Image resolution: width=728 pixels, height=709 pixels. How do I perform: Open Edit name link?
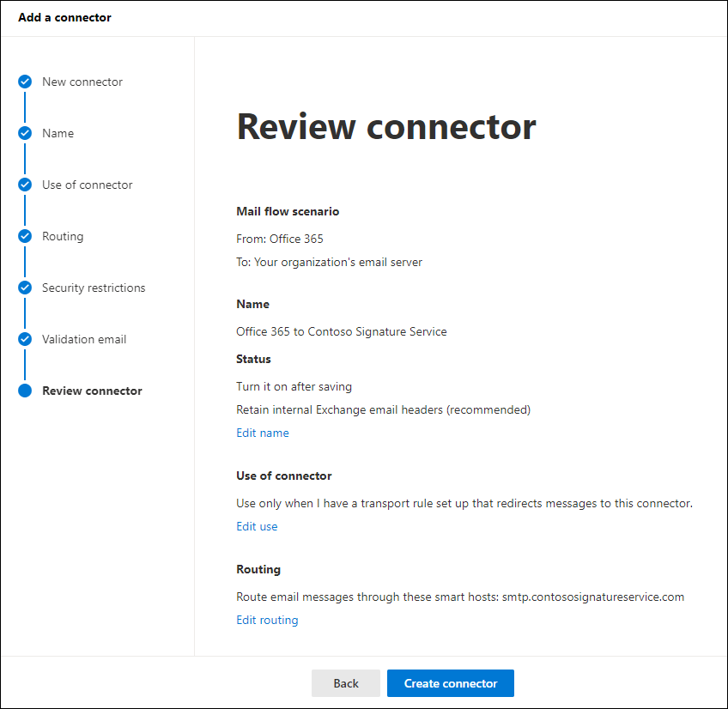click(262, 433)
